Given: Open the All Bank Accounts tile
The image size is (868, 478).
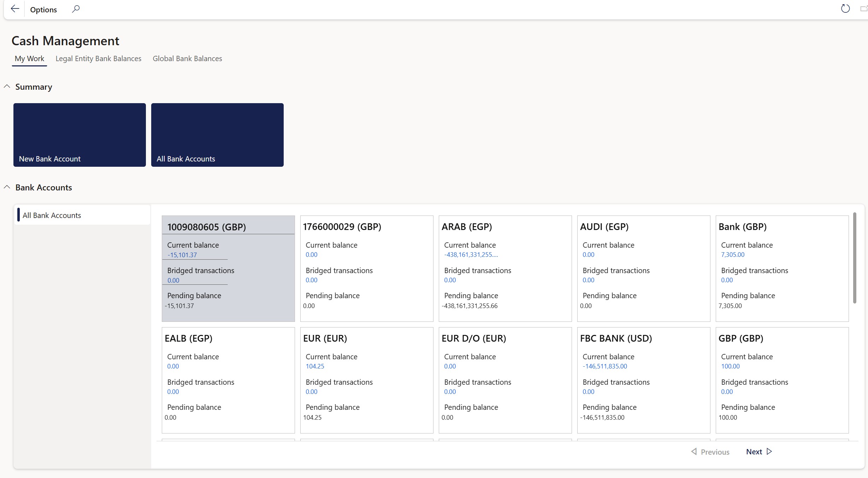Looking at the screenshot, I should [217, 135].
